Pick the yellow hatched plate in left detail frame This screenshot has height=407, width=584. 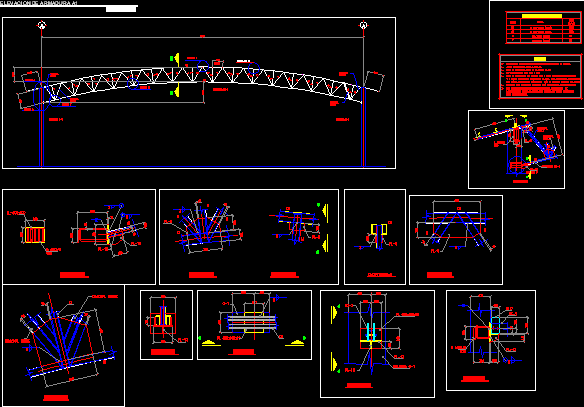(x=35, y=235)
